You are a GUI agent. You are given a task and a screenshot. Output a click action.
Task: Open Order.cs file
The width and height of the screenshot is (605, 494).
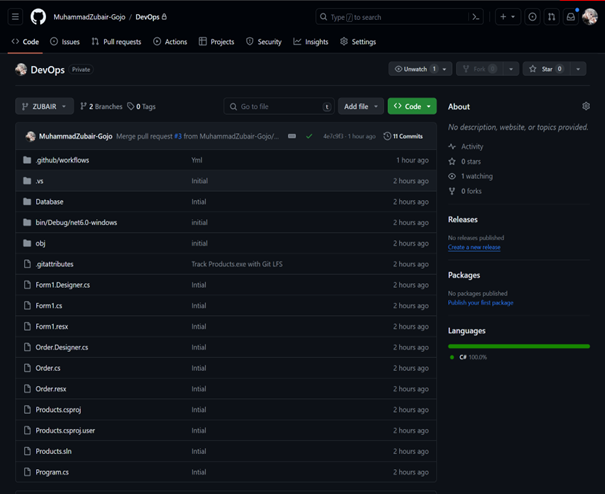48,369
